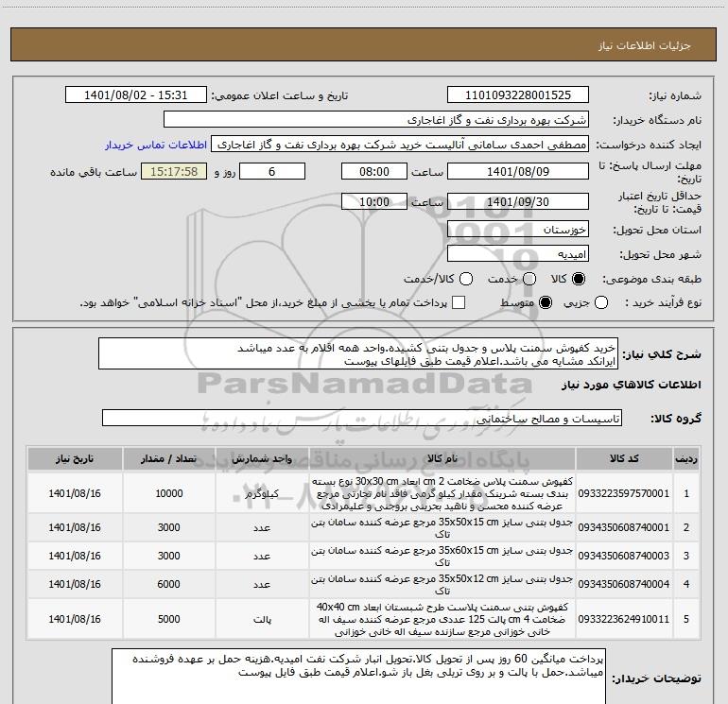
Task: Click the 35x50x12 cm concrete curb item name
Action: (x=442, y=585)
